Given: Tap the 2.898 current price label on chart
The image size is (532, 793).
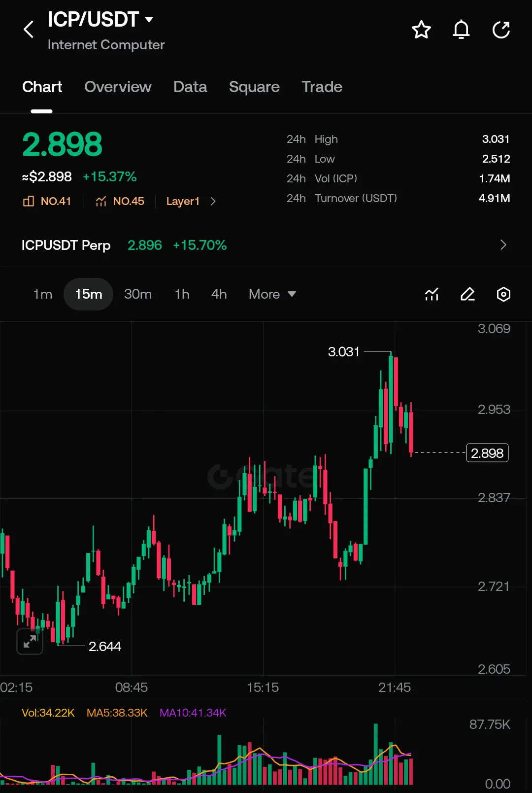Looking at the screenshot, I should pos(487,453).
